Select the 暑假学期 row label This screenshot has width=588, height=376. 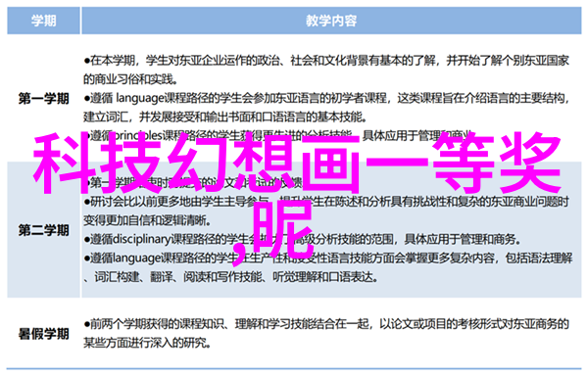(44, 333)
